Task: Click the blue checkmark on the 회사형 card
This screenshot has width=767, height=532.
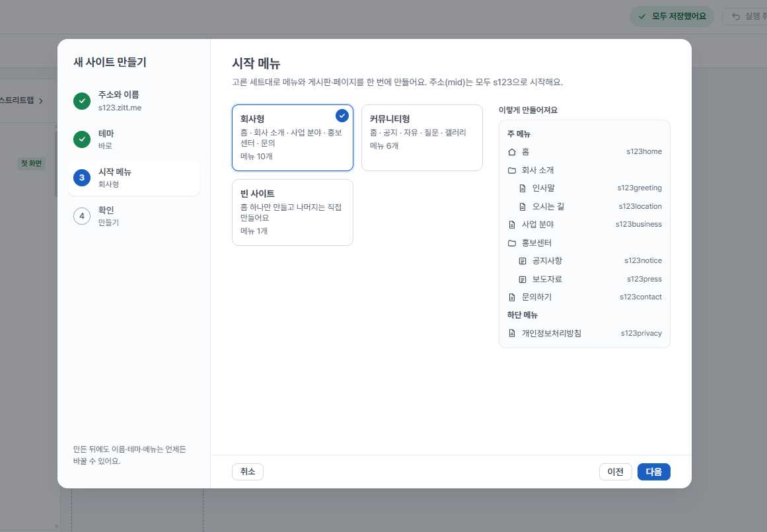Action: point(342,116)
